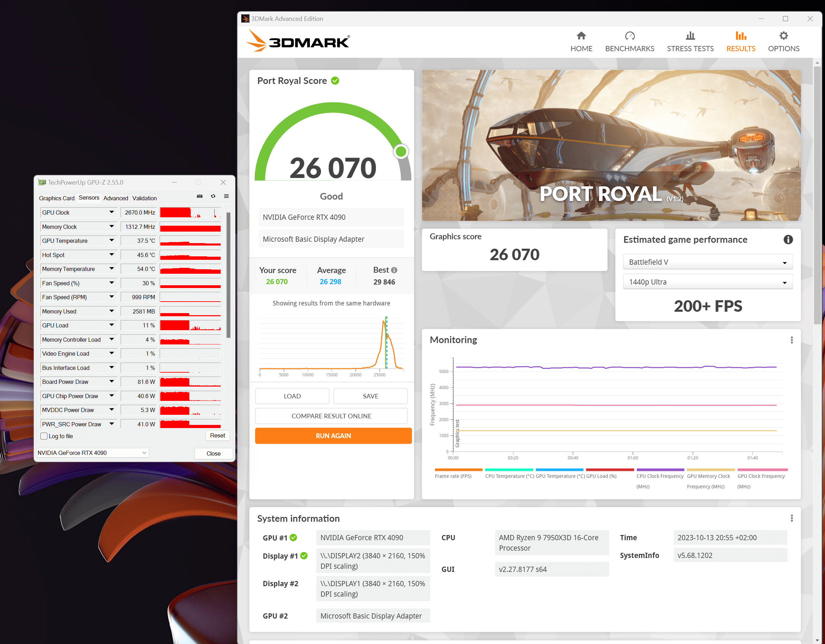Open the Monitoring panel three-dot menu
This screenshot has width=825, height=644.
pyautogui.click(x=792, y=340)
